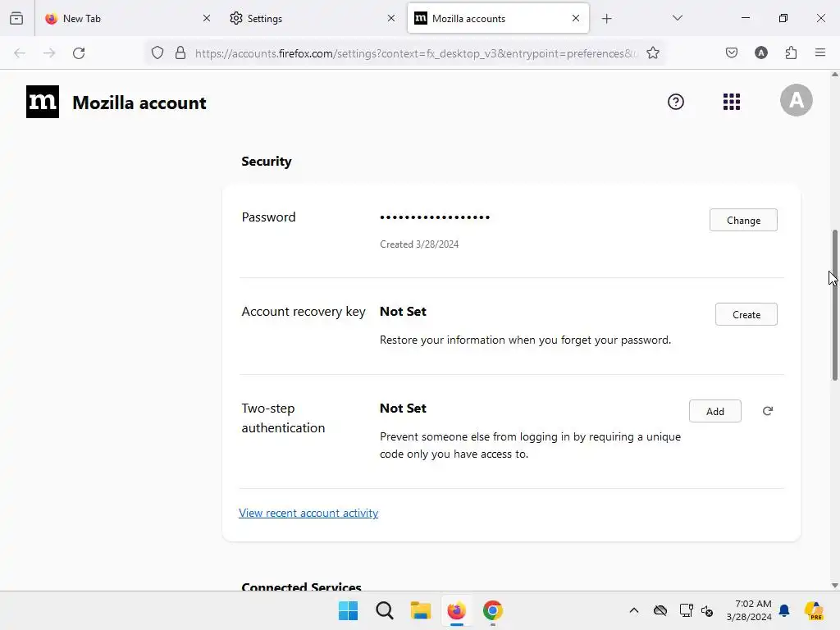The height and width of the screenshot is (630, 840).
Task: Open the Mozilla products grid menu
Action: (x=731, y=102)
